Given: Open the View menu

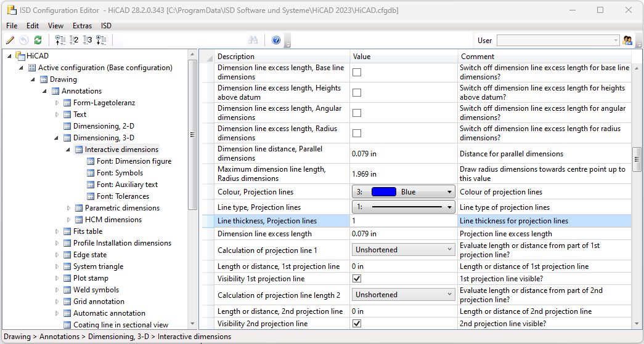Looking at the screenshot, I should tap(55, 26).
